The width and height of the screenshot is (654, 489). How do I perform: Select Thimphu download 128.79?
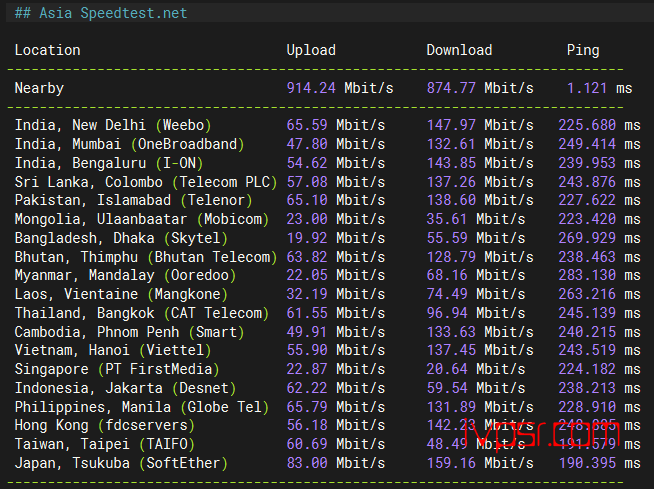point(451,257)
